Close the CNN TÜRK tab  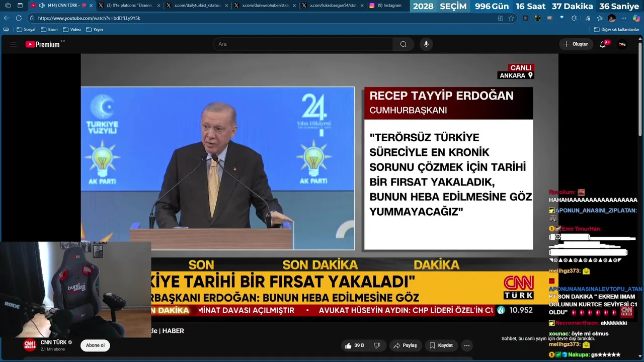point(91,6)
